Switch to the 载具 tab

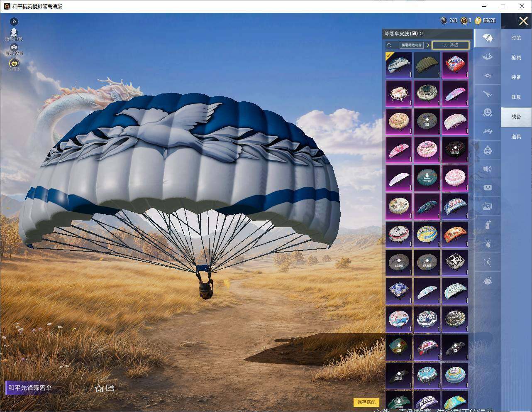click(x=516, y=97)
